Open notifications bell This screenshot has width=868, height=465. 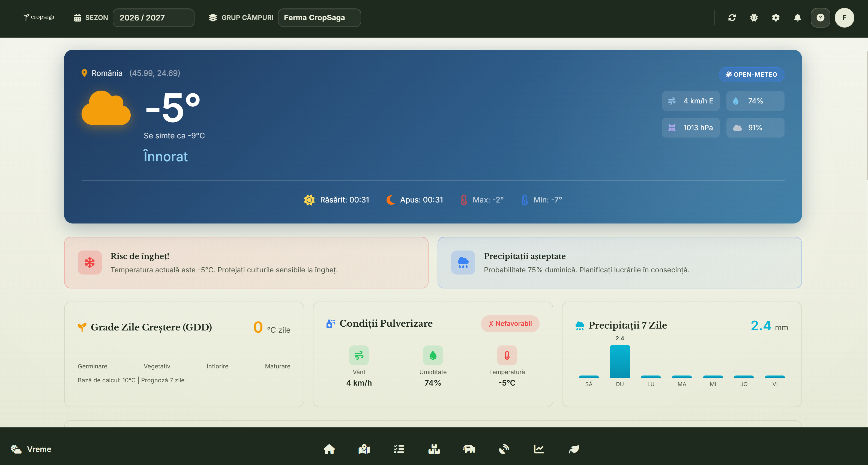(798, 17)
